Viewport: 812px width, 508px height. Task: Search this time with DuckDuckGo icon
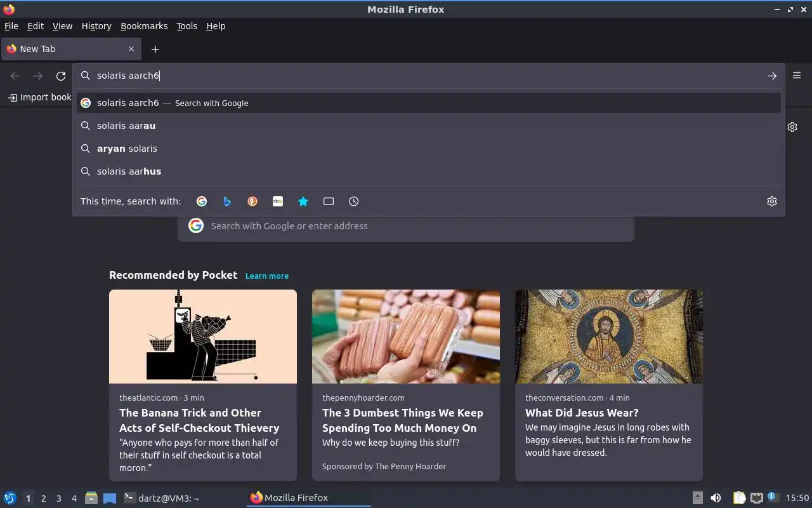(252, 201)
